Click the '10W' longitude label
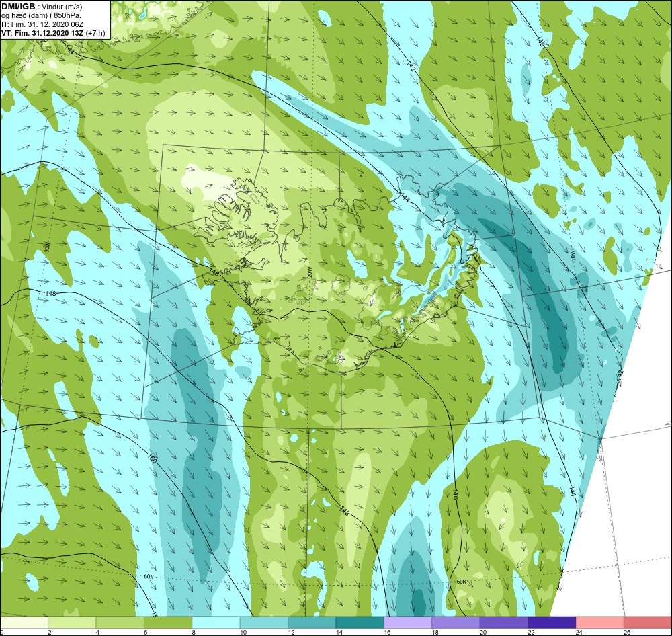The image size is (672, 636). click(x=571, y=256)
